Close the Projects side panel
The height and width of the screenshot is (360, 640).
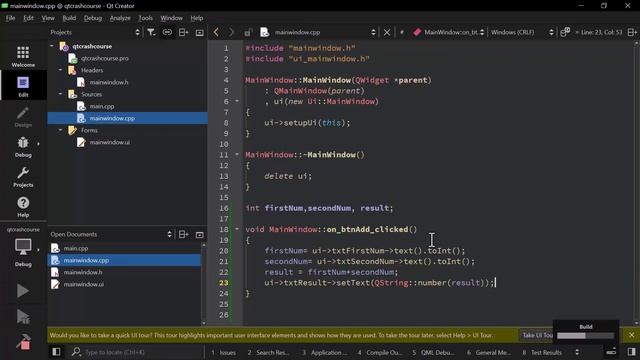(x=200, y=33)
